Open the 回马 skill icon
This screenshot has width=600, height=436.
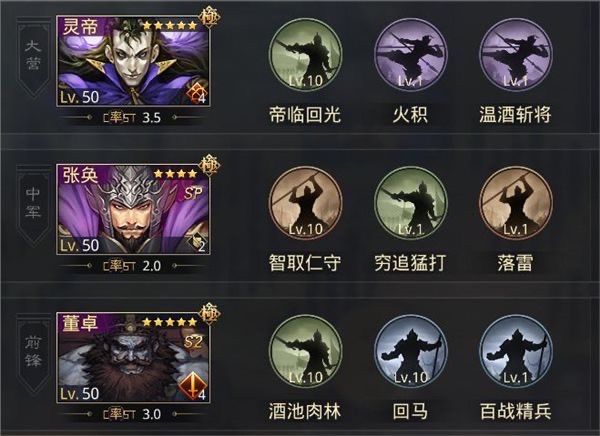tap(411, 351)
